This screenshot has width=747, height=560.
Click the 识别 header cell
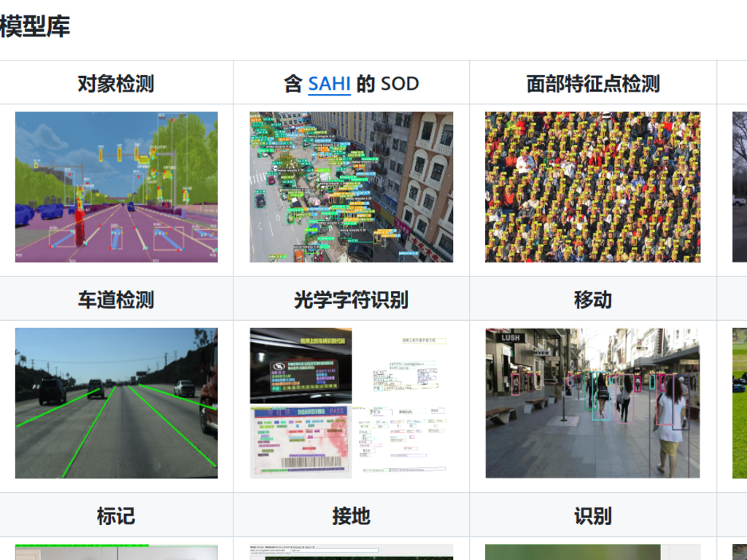pos(592,516)
